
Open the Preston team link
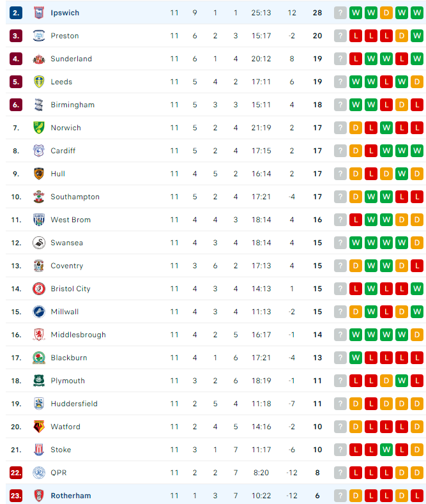click(x=65, y=36)
